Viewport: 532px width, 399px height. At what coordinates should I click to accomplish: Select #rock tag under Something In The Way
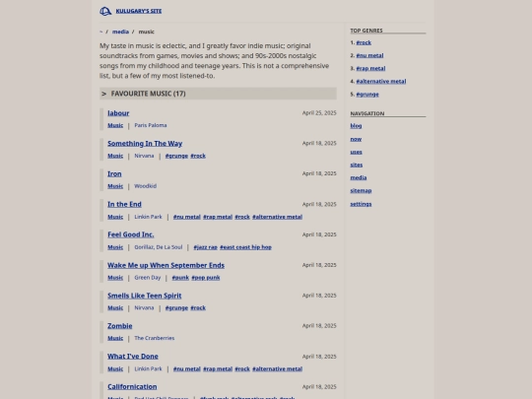(x=198, y=156)
